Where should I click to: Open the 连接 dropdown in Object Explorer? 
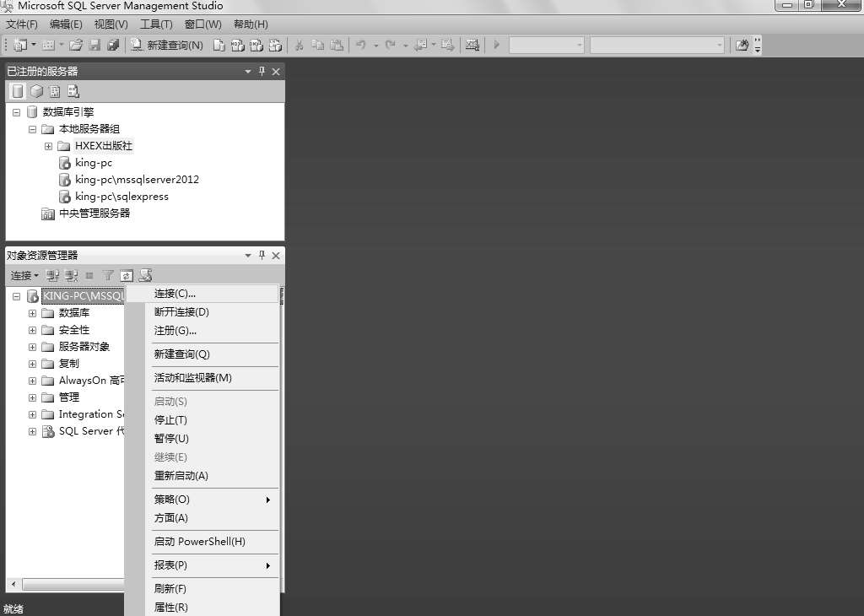coord(24,275)
